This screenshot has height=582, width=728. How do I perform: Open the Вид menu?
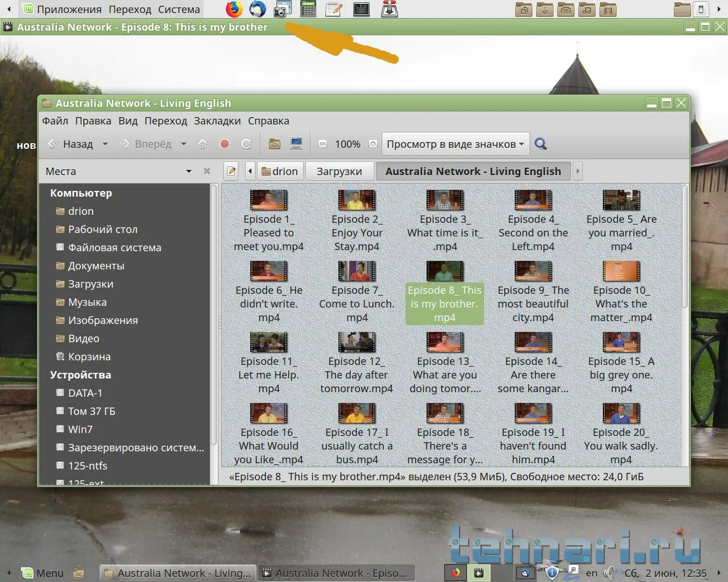pyautogui.click(x=128, y=120)
